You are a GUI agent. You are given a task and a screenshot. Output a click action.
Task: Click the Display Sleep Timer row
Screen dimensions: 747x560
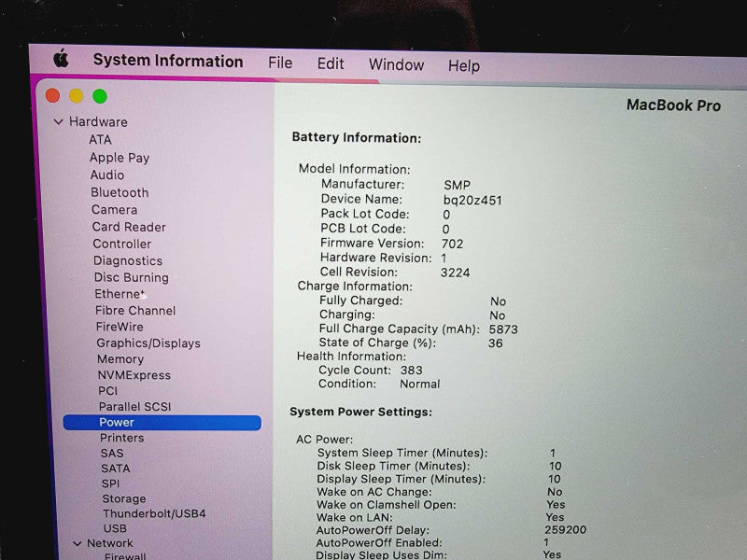tap(438, 479)
